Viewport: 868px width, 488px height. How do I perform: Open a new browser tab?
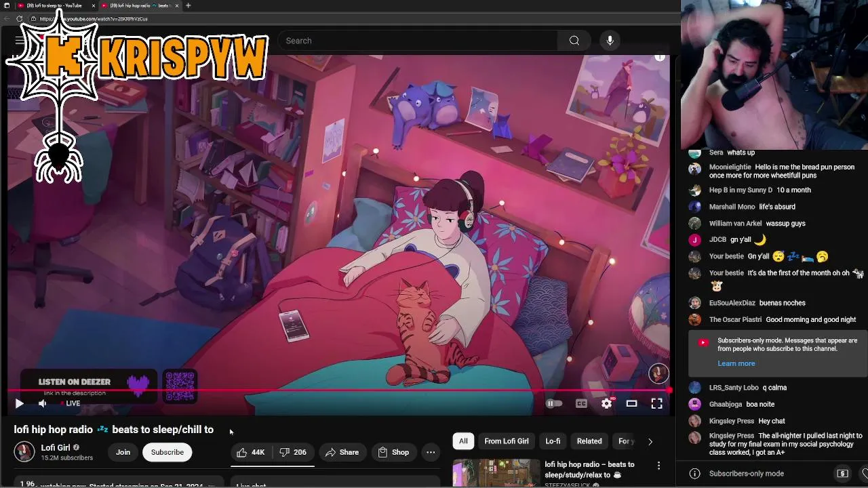pyautogui.click(x=188, y=5)
